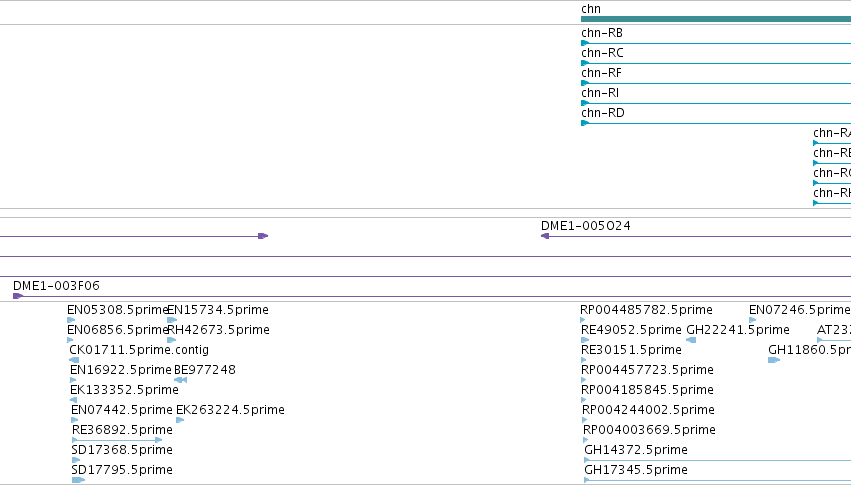Screen dimensions: 851x485
Task: Select EST RE30151.5prime
Action: 631,350
